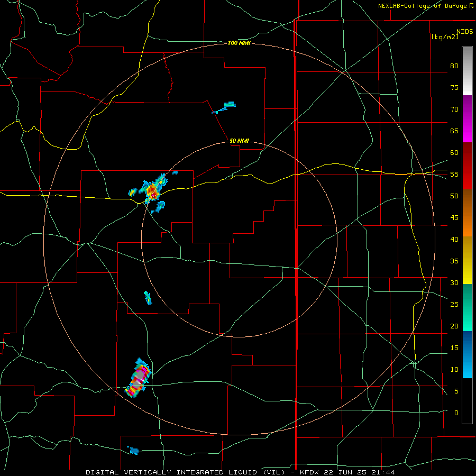Click the '25' value on the color scale
This screenshot has height=476, width=476.
[x=454, y=305]
